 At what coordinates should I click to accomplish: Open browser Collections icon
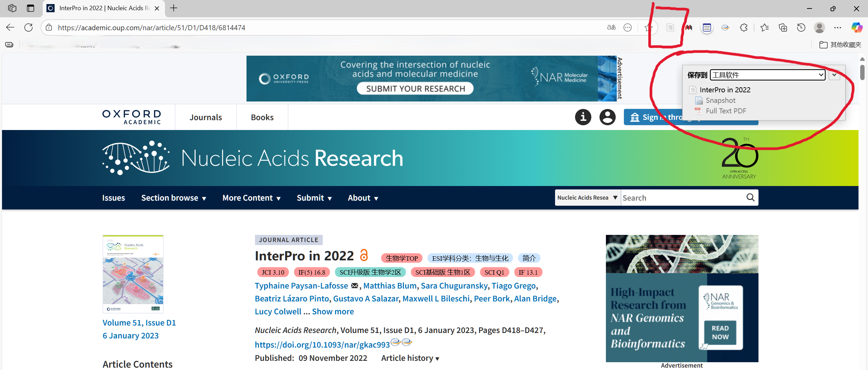[x=783, y=27]
